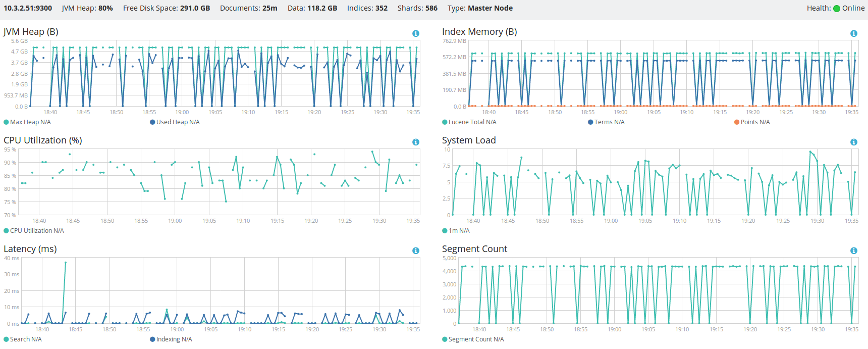
Task: Click the CPU Utilization info icon
Action: click(x=416, y=142)
